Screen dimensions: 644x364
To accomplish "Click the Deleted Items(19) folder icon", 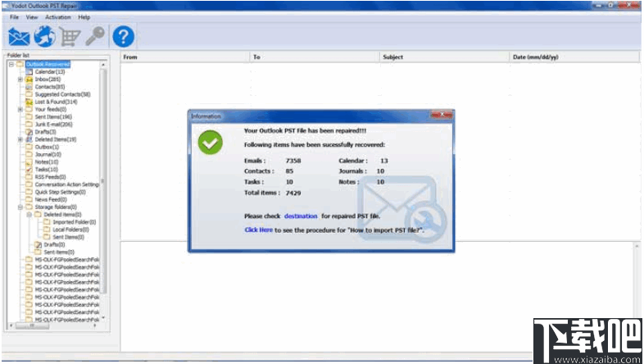I will (x=29, y=139).
